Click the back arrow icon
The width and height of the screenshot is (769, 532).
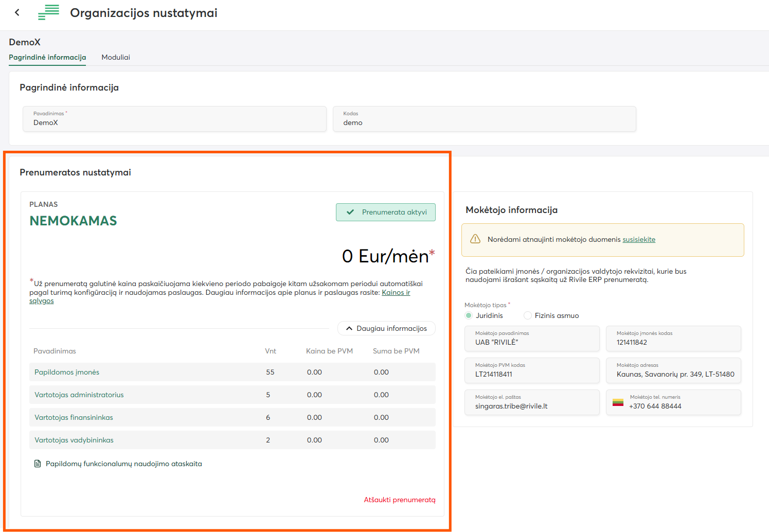17,12
